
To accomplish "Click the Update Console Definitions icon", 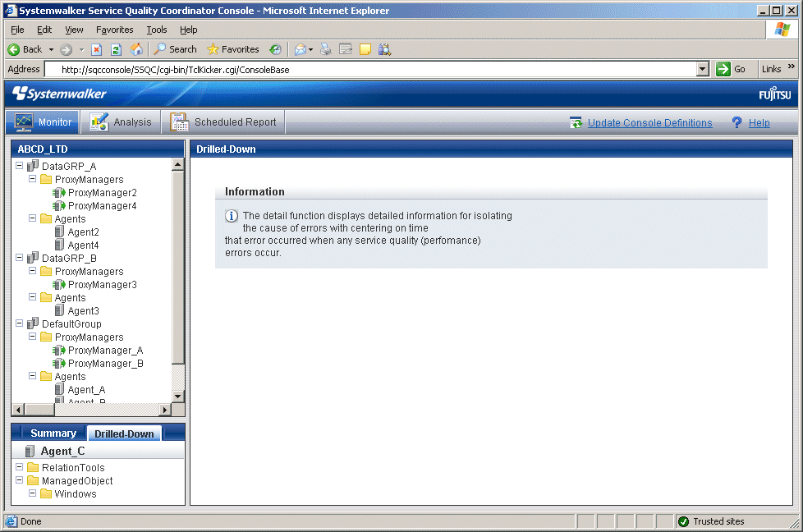I will [x=576, y=122].
